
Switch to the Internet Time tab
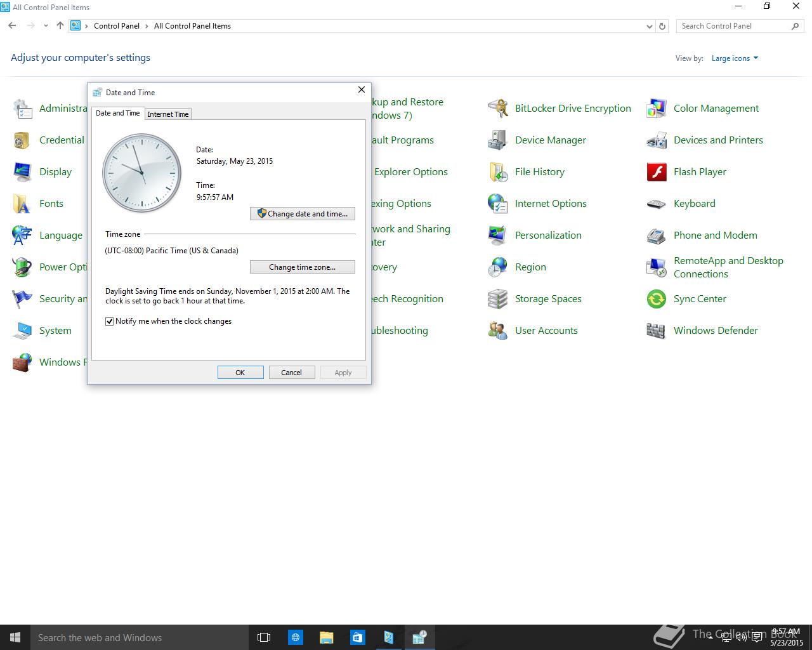(168, 114)
